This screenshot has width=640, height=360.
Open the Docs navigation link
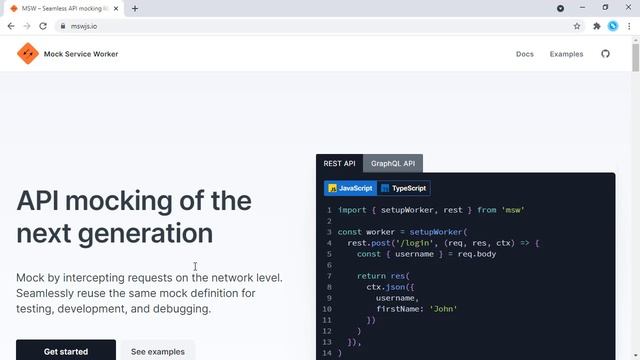(x=524, y=54)
